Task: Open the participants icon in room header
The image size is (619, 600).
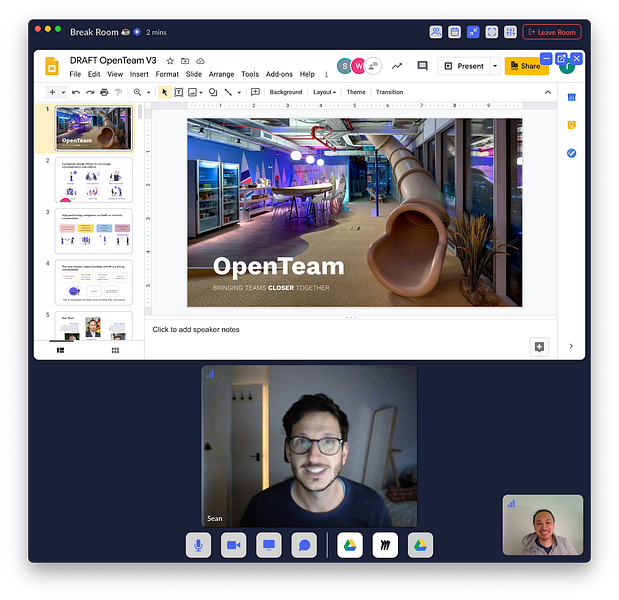Action: (x=435, y=32)
